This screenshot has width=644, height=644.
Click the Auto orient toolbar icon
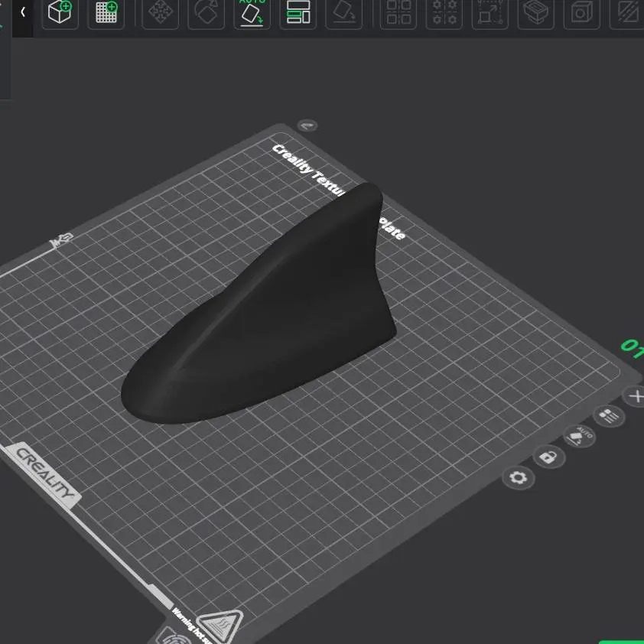point(252,12)
